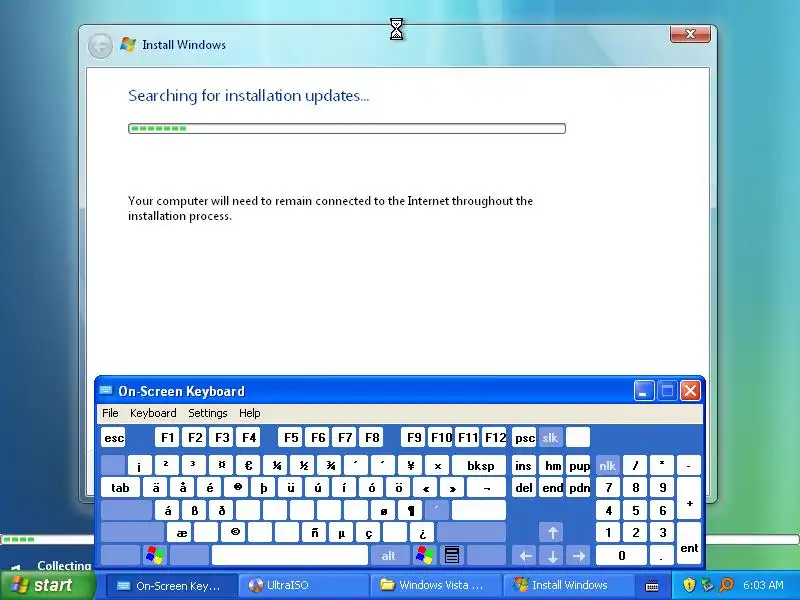800x600 pixels.
Task: Click the end key
Action: coord(553,488)
